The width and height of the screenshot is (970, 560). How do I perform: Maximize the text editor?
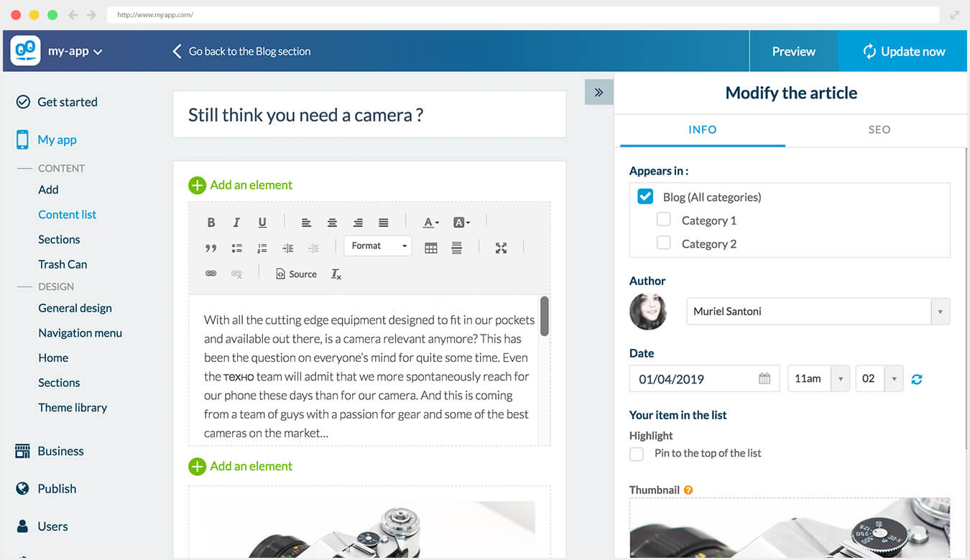501,248
